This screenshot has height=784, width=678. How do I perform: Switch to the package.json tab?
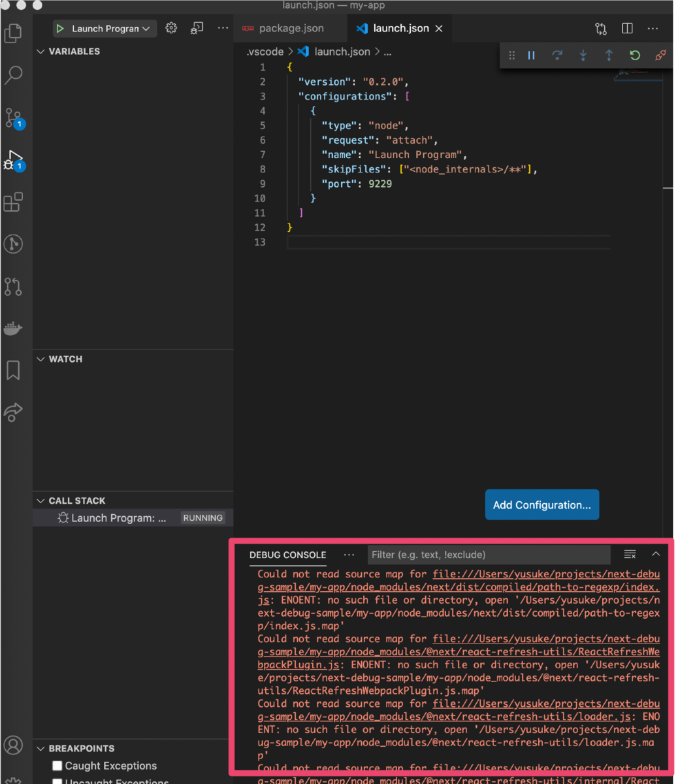tap(291, 29)
